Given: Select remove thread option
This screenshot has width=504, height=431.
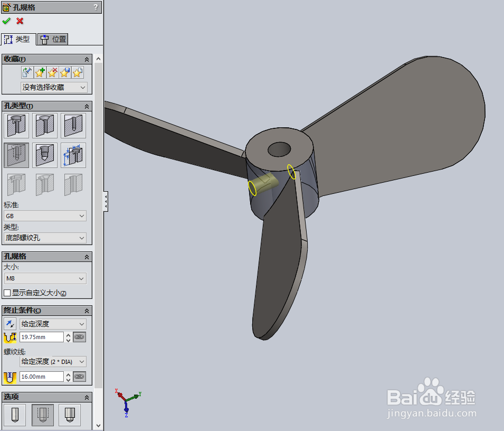Looking at the screenshot, I should [70, 415].
